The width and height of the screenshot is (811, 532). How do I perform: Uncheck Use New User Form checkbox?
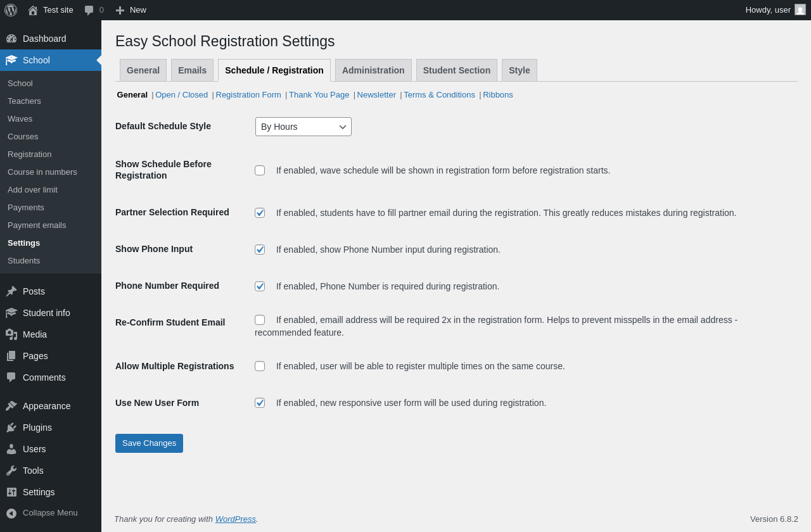(x=260, y=403)
